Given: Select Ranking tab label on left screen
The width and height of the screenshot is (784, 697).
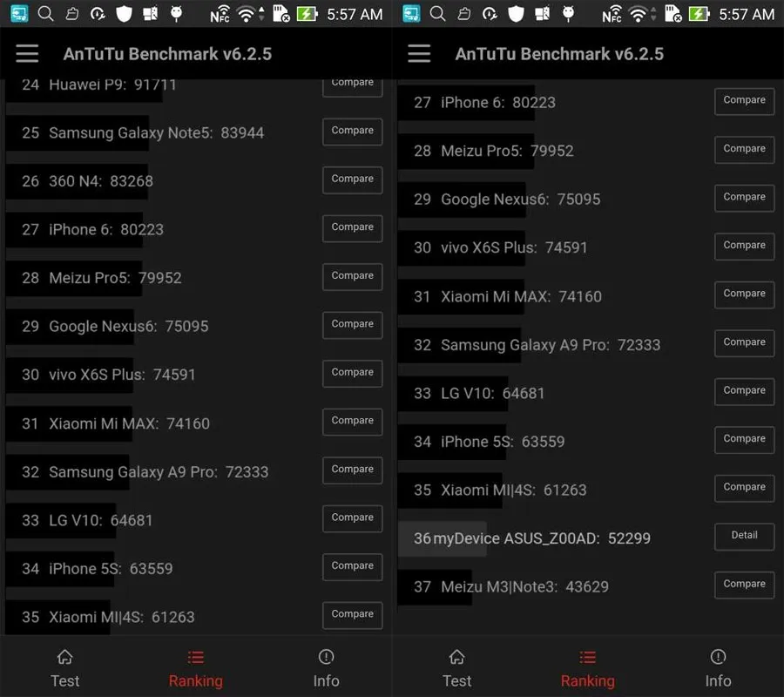Looking at the screenshot, I should (x=195, y=681).
